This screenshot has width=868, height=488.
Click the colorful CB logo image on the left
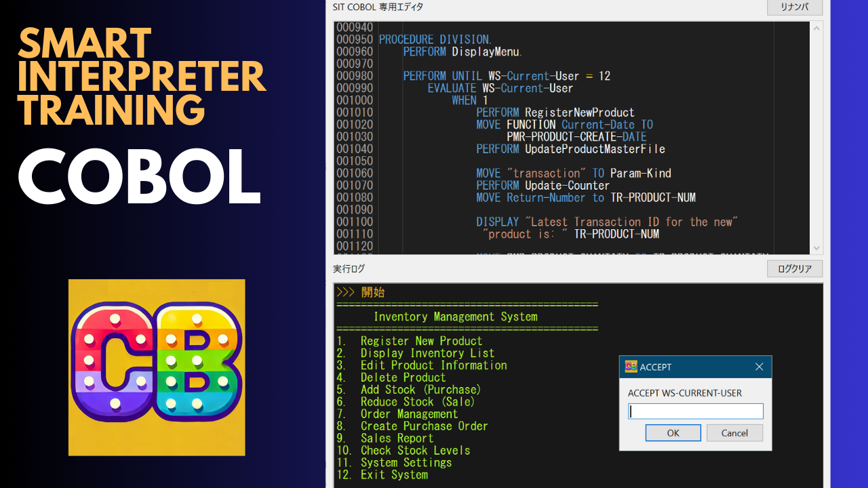point(156,366)
